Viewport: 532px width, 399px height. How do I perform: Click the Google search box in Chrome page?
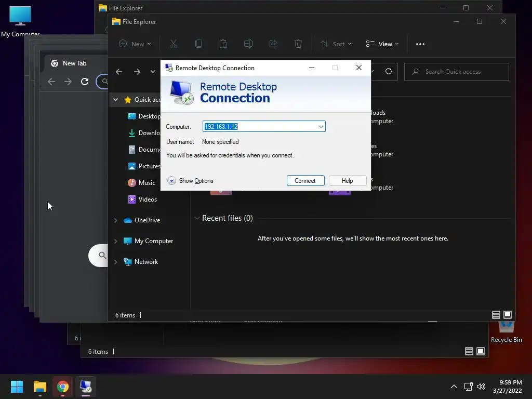point(98,255)
